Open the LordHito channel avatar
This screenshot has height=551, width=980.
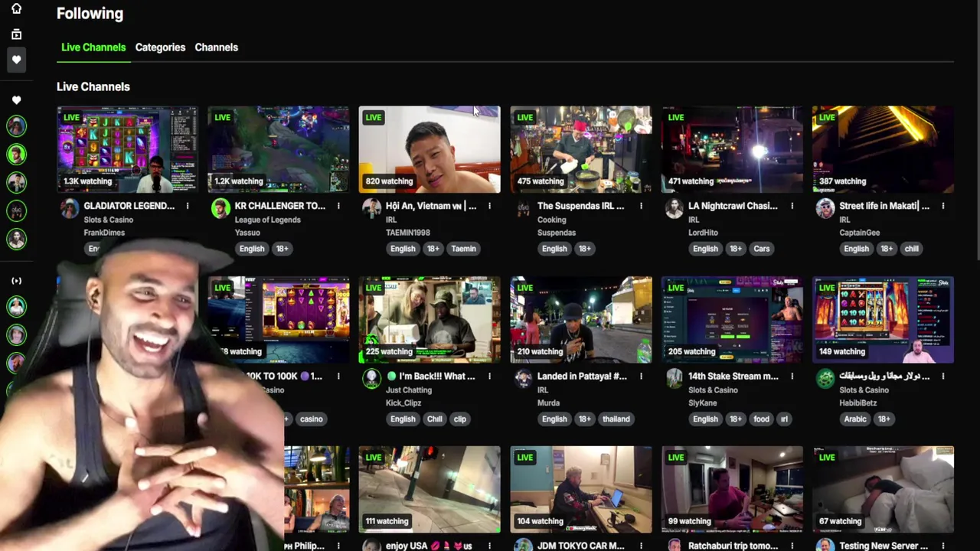tap(674, 209)
